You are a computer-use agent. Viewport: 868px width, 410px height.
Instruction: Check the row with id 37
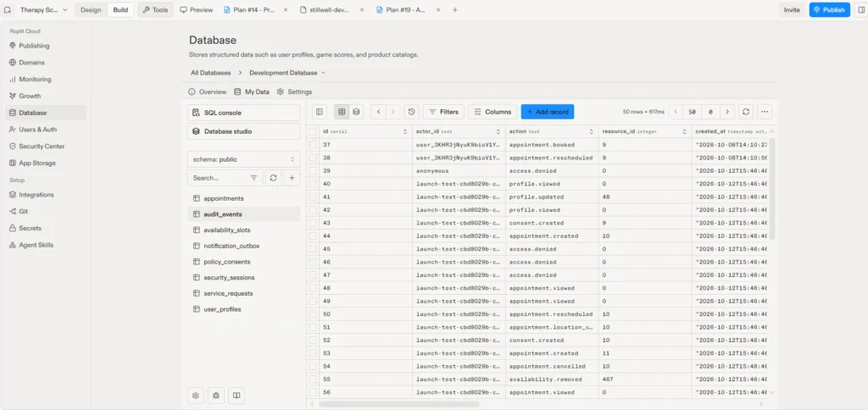pyautogui.click(x=314, y=144)
